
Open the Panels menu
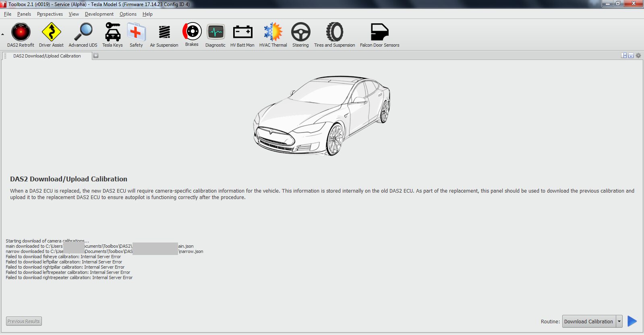(x=24, y=14)
